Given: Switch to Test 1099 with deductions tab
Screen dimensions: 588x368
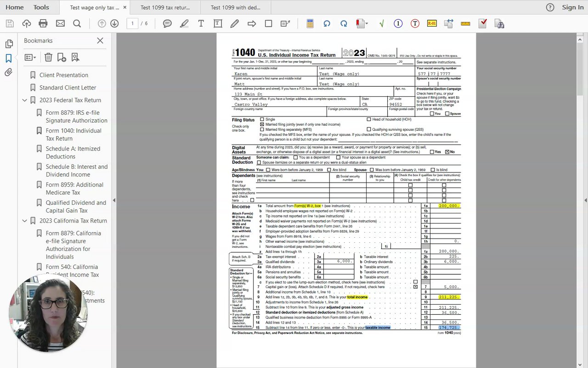Looking at the screenshot, I should tap(236, 7).
